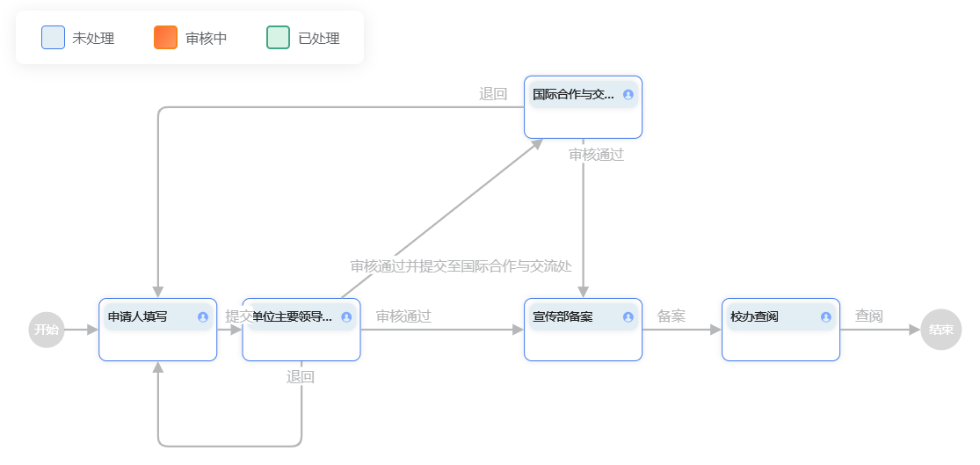Click user icon on 单位主要领导 node
Viewport: 980px width, 465px height.
(x=346, y=317)
